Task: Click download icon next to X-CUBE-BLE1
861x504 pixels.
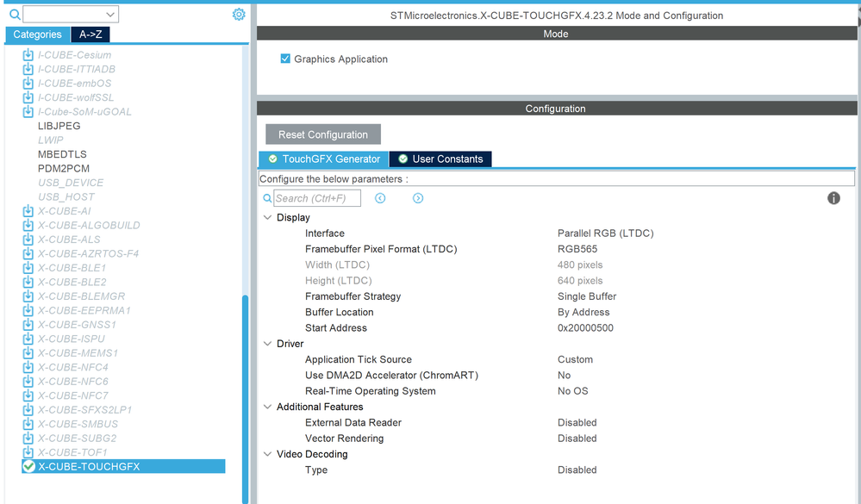Action: pyautogui.click(x=28, y=268)
